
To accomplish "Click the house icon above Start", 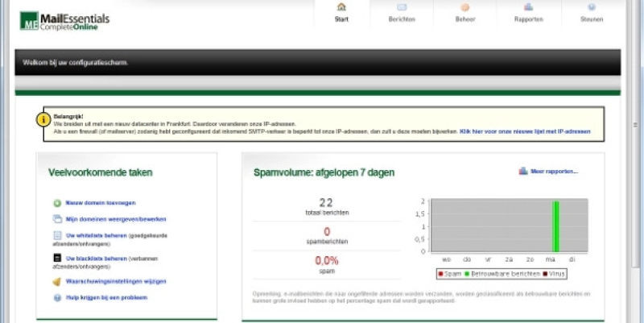I will [x=341, y=7].
